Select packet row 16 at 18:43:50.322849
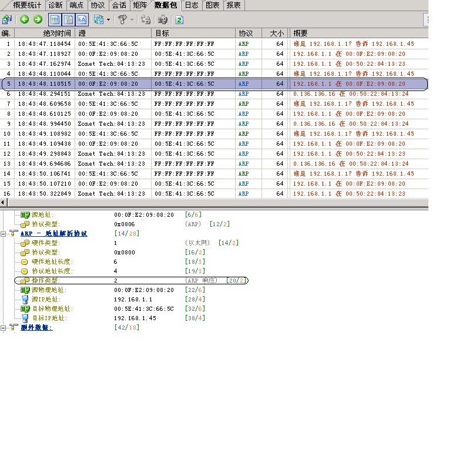Image resolution: width=476 pixels, height=470 pixels. [214, 194]
